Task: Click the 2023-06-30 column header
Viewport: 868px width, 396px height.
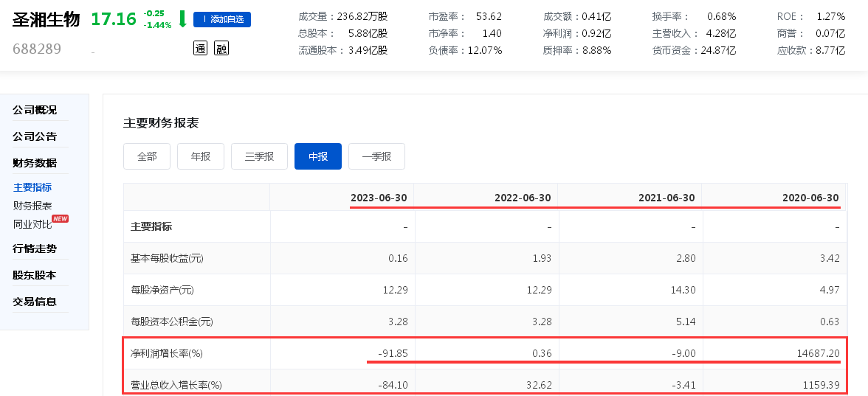Action: tap(379, 198)
